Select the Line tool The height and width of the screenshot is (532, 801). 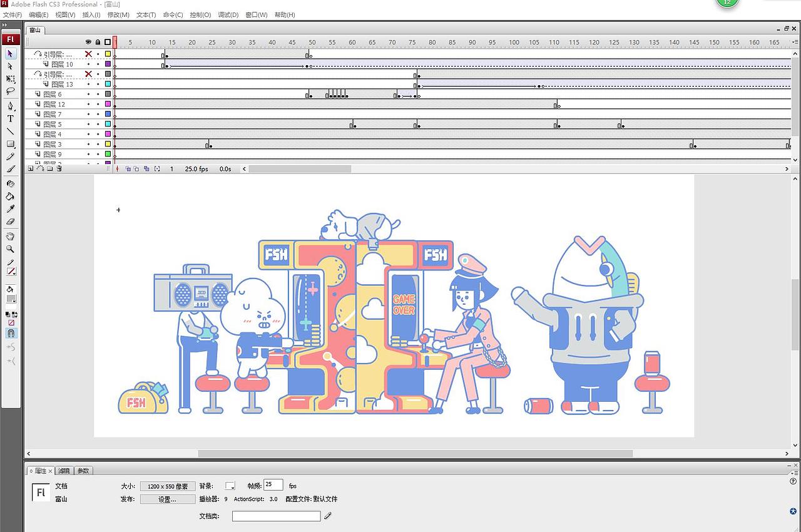(10, 131)
